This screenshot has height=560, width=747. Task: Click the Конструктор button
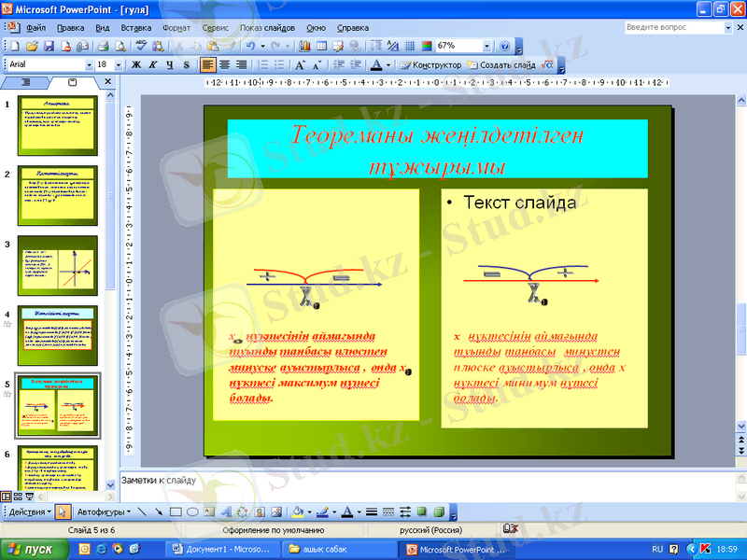(x=430, y=65)
